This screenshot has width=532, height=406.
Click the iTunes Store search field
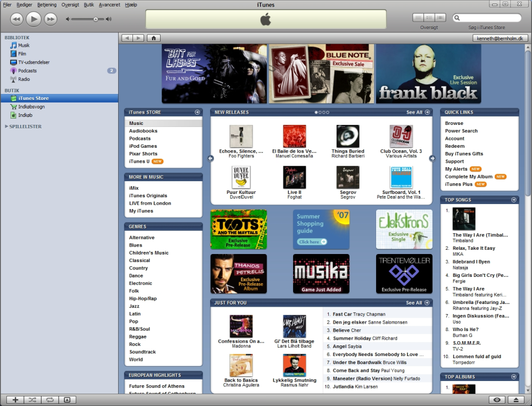pyautogui.click(x=487, y=18)
